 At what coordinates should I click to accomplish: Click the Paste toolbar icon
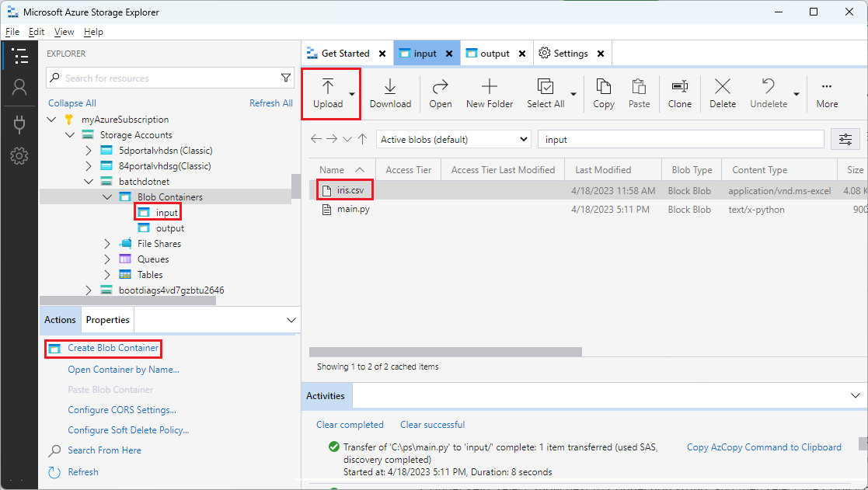tap(639, 93)
